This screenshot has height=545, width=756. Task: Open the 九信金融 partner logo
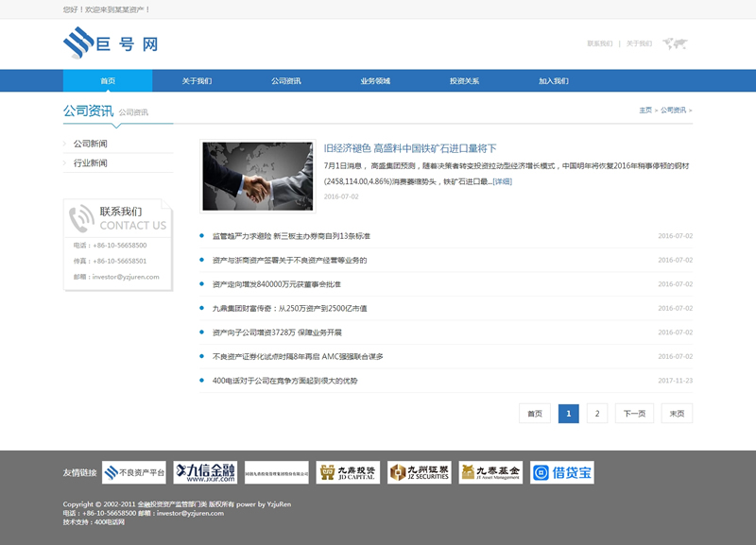tap(205, 472)
